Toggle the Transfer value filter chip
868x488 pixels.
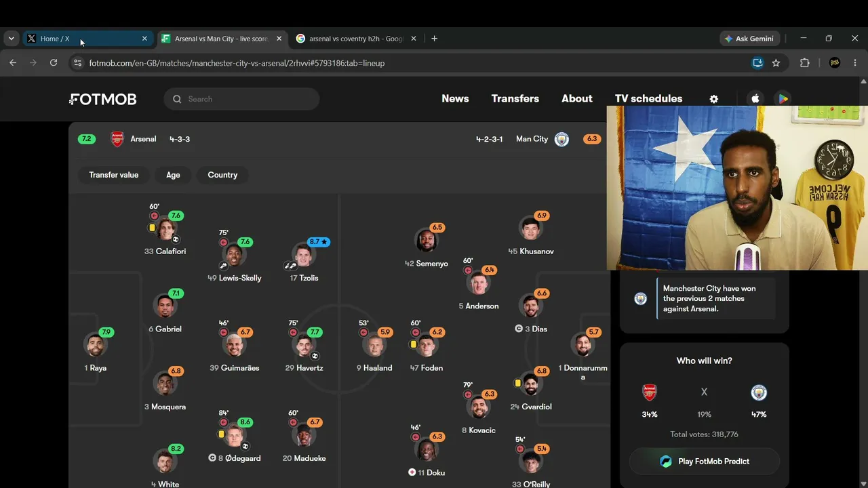pyautogui.click(x=113, y=175)
